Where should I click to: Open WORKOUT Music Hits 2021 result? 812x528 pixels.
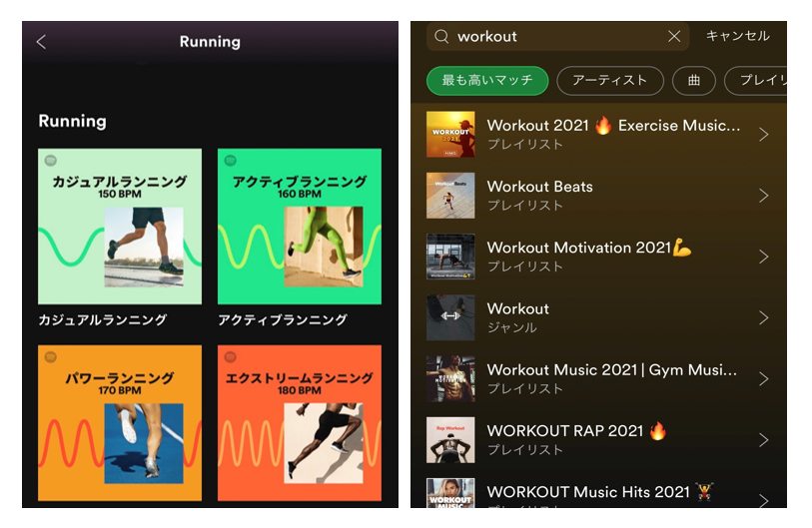click(x=598, y=492)
